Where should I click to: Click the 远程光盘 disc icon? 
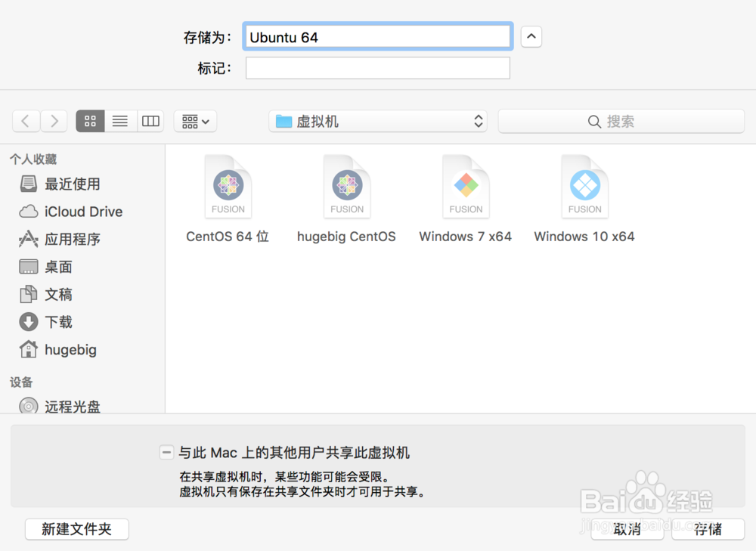(29, 405)
